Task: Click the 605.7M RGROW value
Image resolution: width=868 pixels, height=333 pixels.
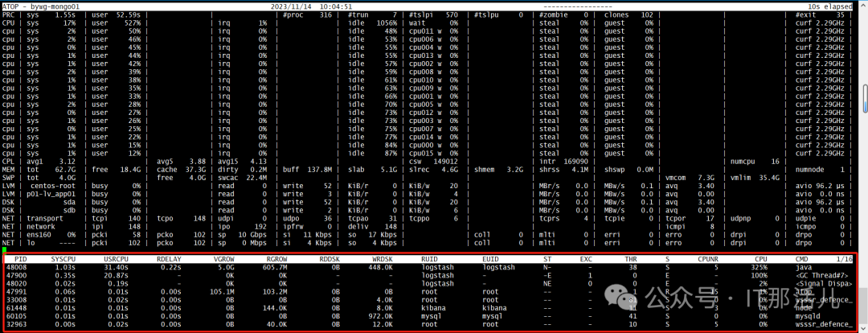Action: [x=275, y=268]
